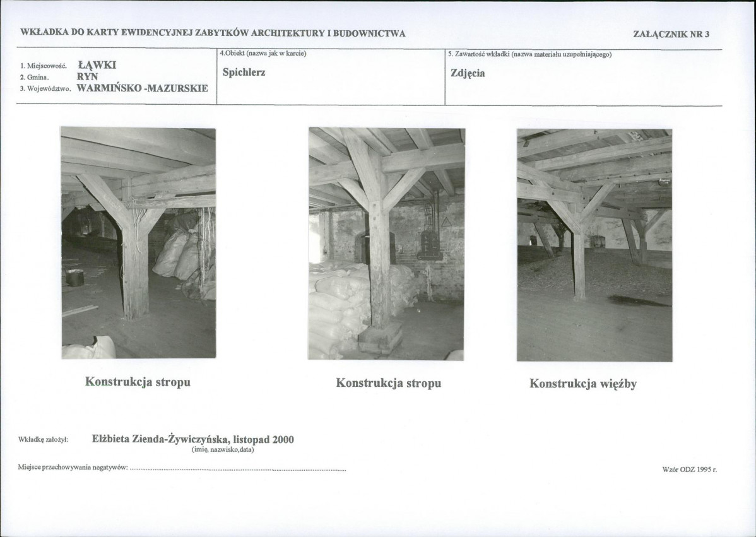Screen dimensions: 756x537
Task: Click the Zdjęcia content field
Action: coord(468,73)
